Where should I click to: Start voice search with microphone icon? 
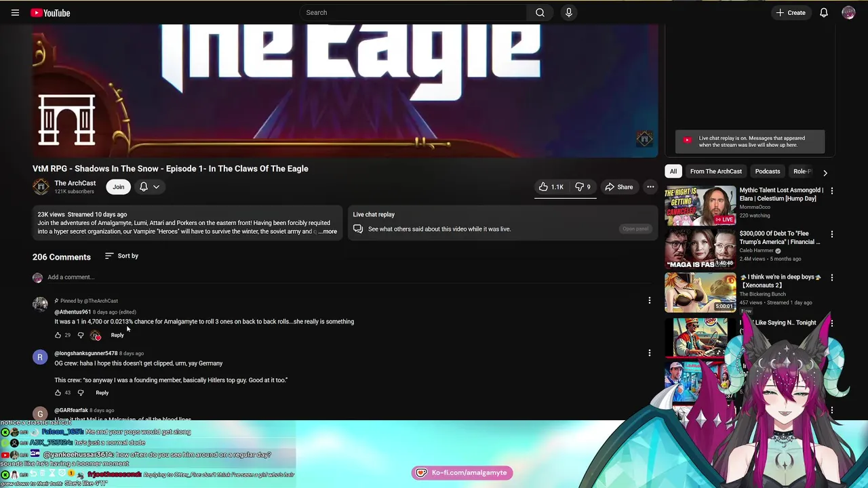(x=569, y=12)
